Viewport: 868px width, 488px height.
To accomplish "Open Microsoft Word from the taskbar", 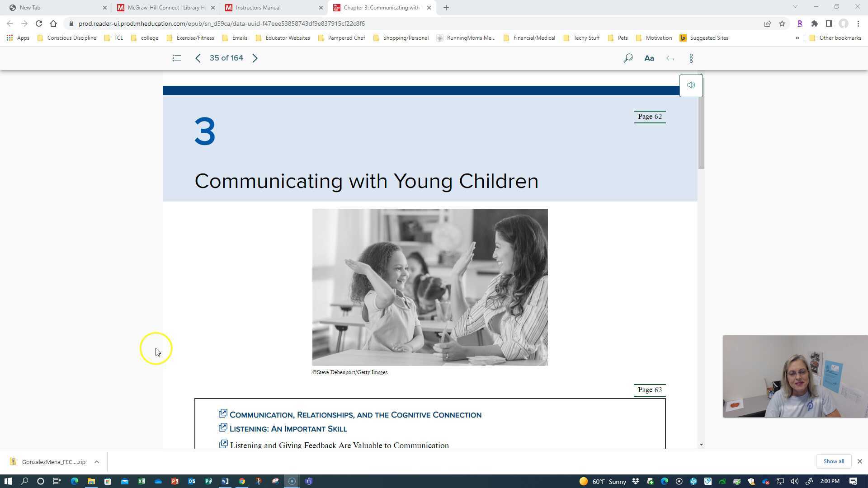I will 225,481.
